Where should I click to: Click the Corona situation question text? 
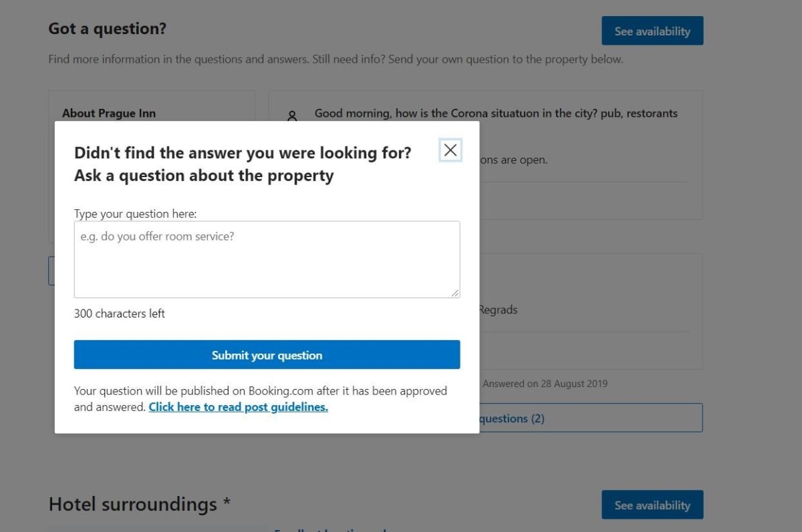(496, 113)
